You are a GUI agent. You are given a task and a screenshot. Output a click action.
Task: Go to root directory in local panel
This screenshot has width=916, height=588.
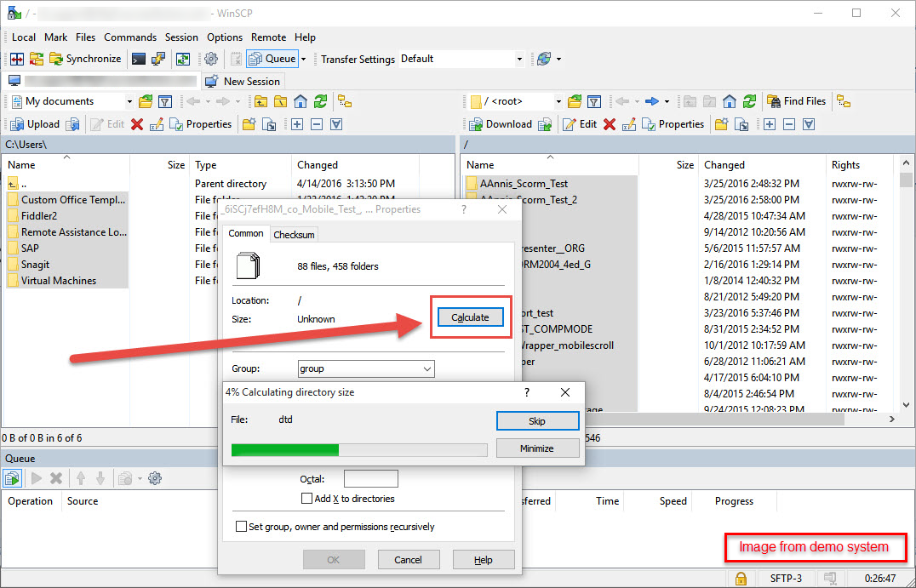point(280,101)
